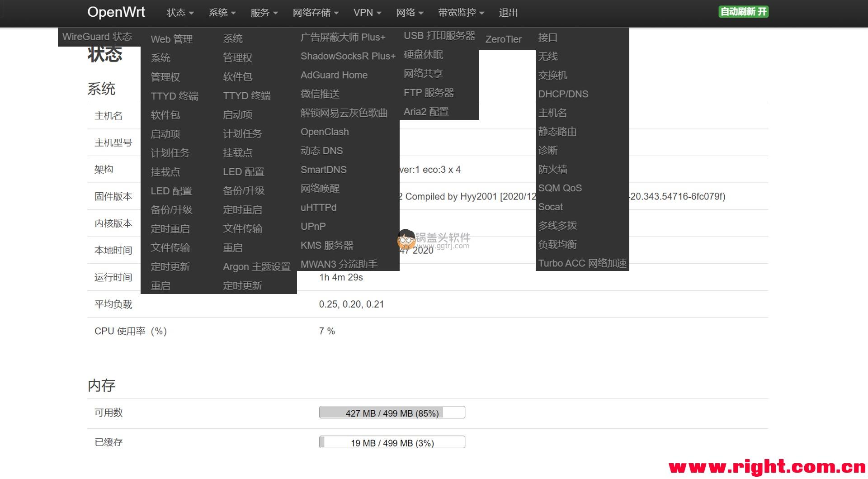Click the 固件版本 row label
868x479 pixels.
point(113,196)
